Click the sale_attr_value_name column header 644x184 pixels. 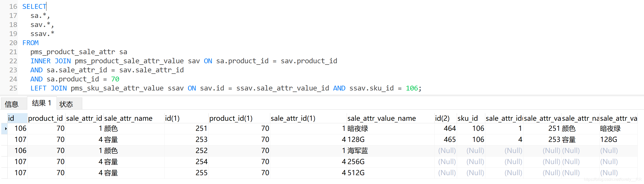(381, 118)
